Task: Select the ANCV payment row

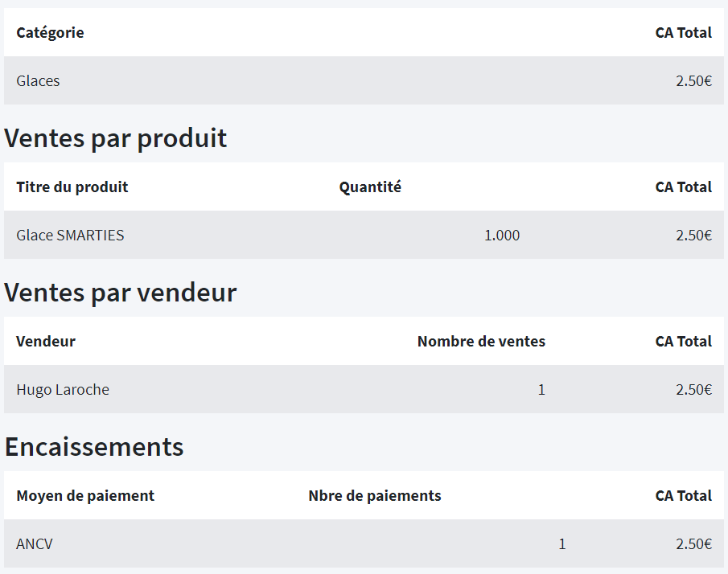Action: [x=364, y=543]
